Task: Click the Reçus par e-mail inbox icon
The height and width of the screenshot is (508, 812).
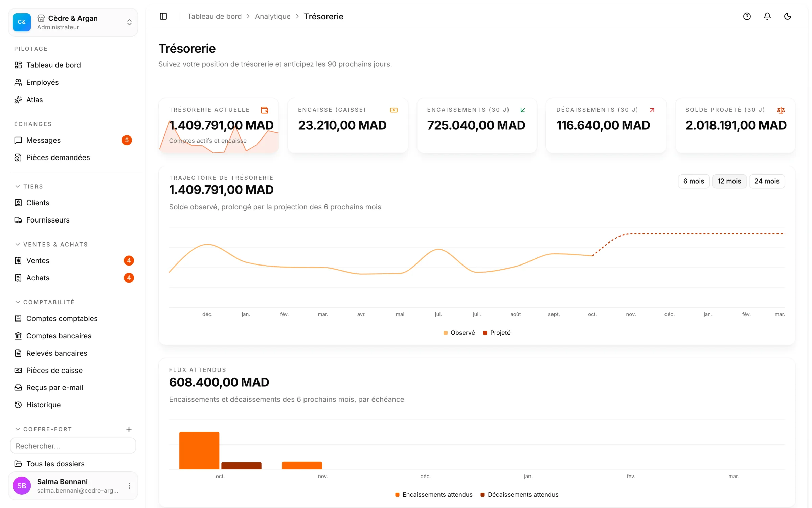Action: coord(18,387)
